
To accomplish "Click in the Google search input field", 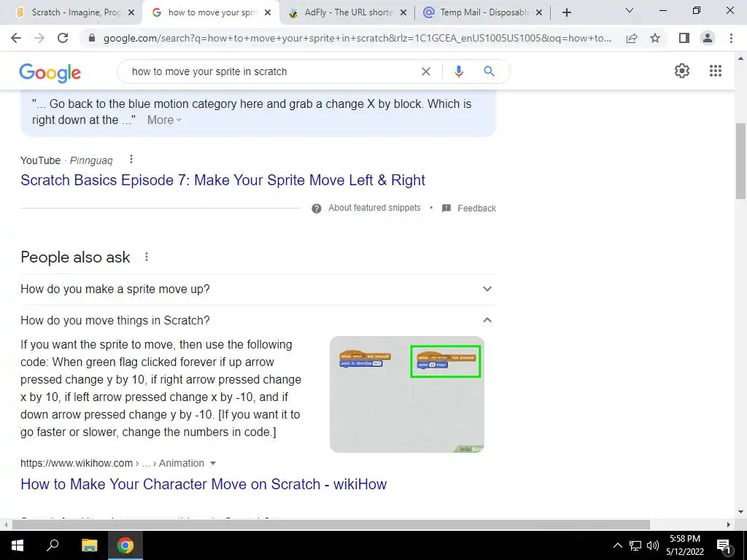I will (x=271, y=71).
